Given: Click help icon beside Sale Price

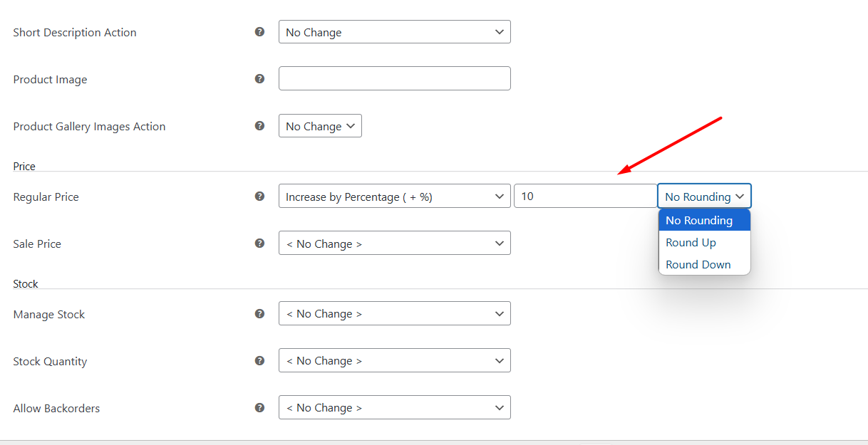Looking at the screenshot, I should 260,244.
